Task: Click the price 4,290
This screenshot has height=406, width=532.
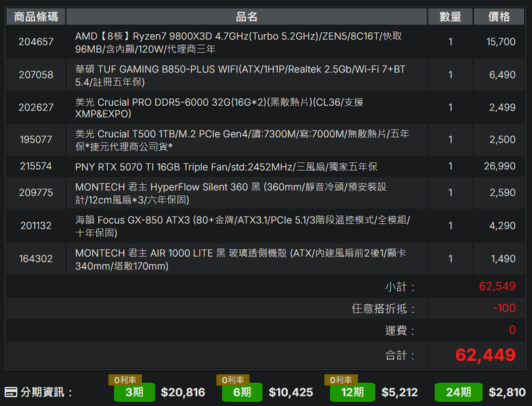Action: [502, 225]
